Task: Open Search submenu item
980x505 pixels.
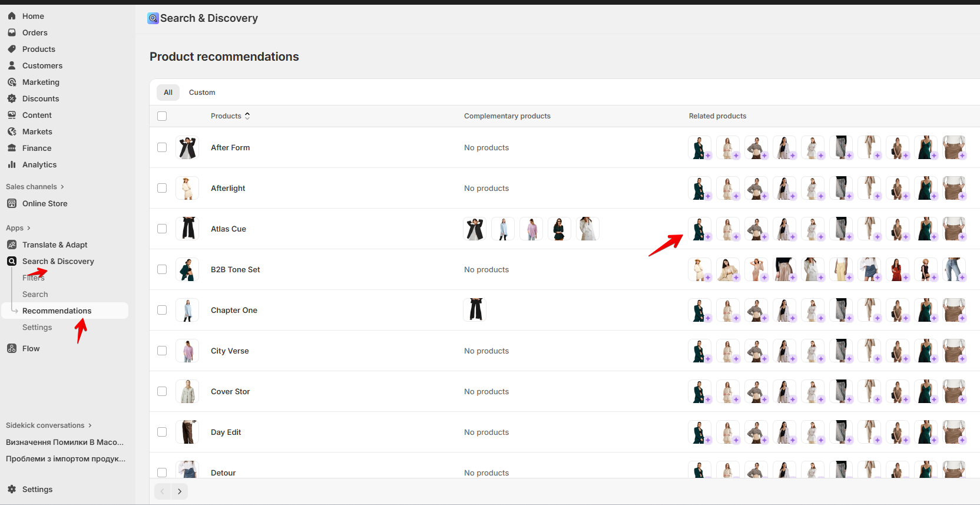Action: point(35,294)
